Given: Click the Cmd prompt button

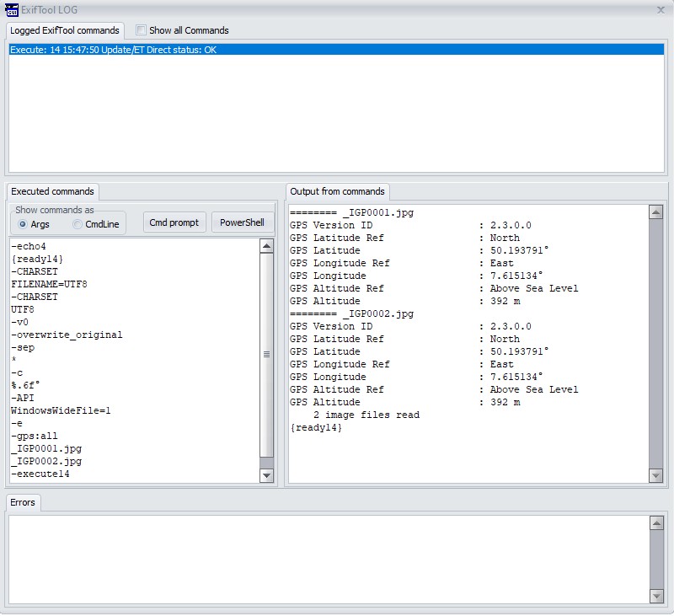Looking at the screenshot, I should (x=174, y=222).
